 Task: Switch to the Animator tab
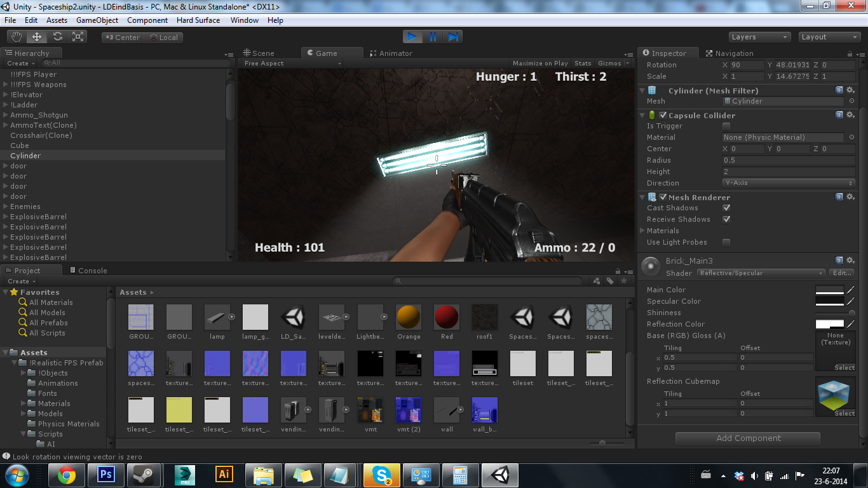click(391, 53)
